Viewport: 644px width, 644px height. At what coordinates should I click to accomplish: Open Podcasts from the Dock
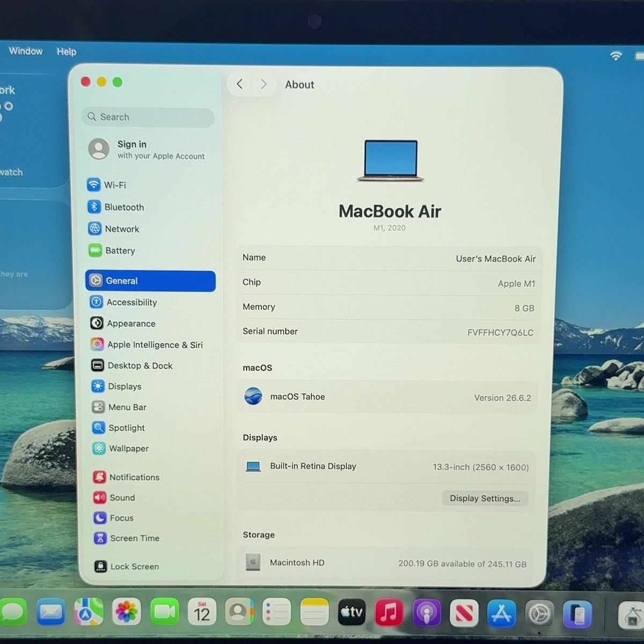coord(427,613)
